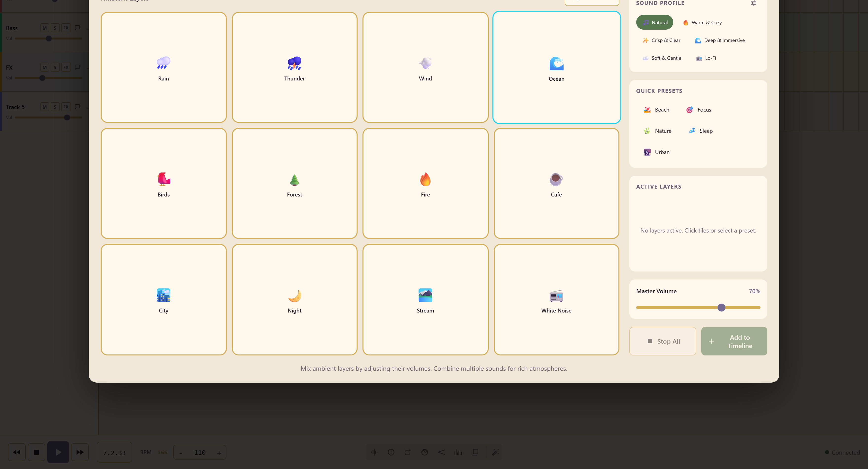
Task: Open effects button on FX track
Action: [66, 67]
